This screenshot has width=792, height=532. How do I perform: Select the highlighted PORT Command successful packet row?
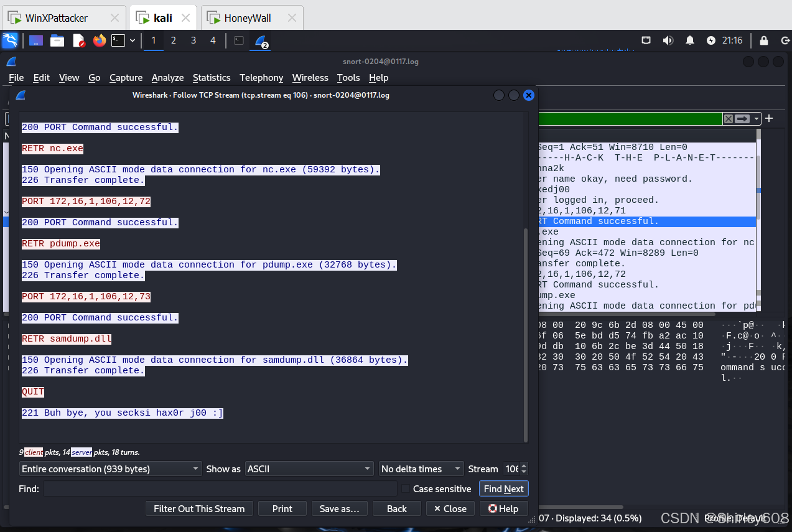coord(647,222)
